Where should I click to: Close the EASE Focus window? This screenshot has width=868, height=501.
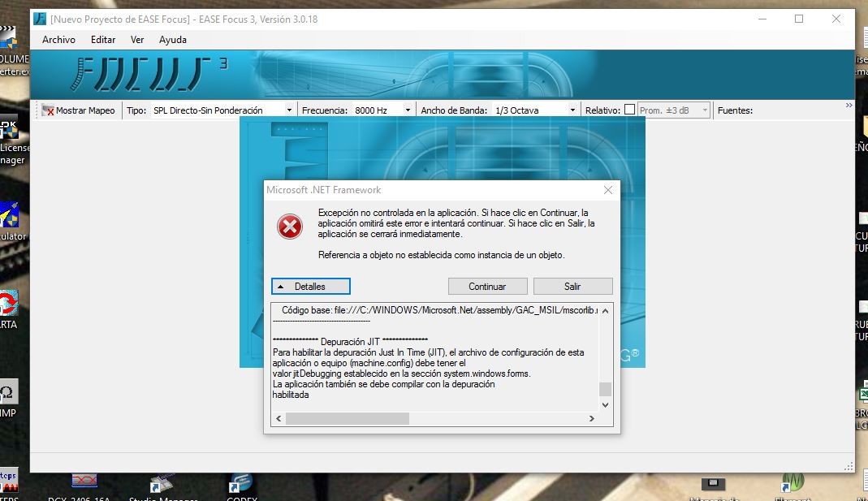coord(836,19)
